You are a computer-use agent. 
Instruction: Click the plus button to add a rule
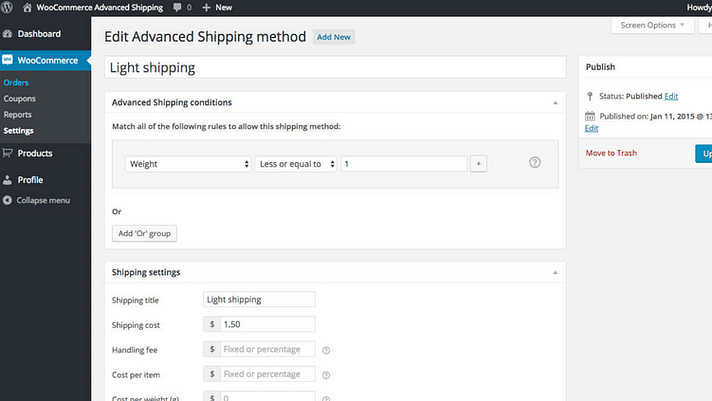pyautogui.click(x=478, y=163)
